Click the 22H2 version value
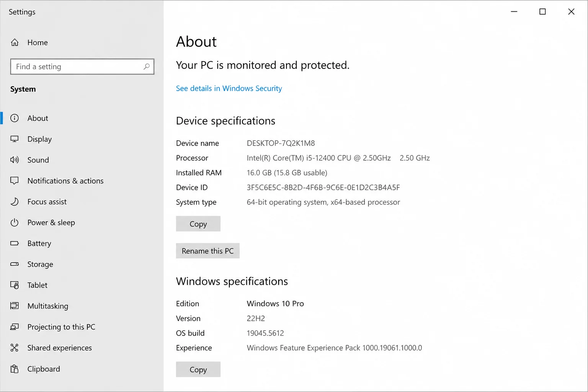The height and width of the screenshot is (392, 588). point(256,318)
